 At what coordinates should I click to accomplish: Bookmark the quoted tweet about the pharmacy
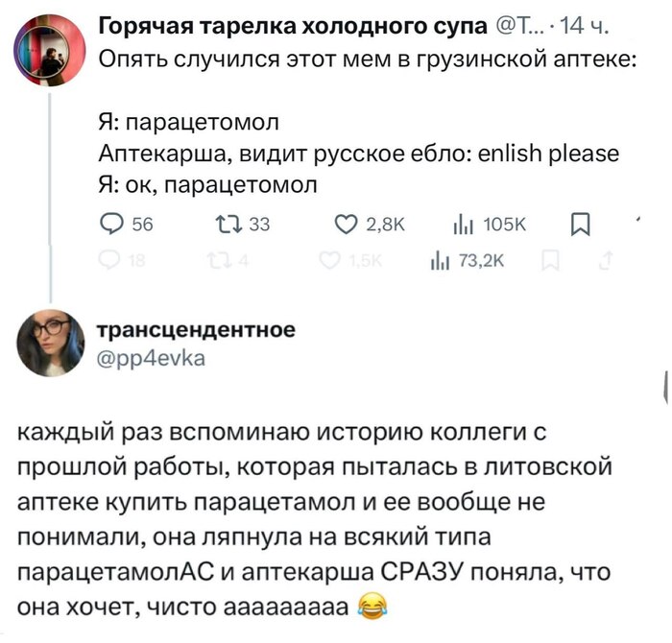pyautogui.click(x=580, y=225)
